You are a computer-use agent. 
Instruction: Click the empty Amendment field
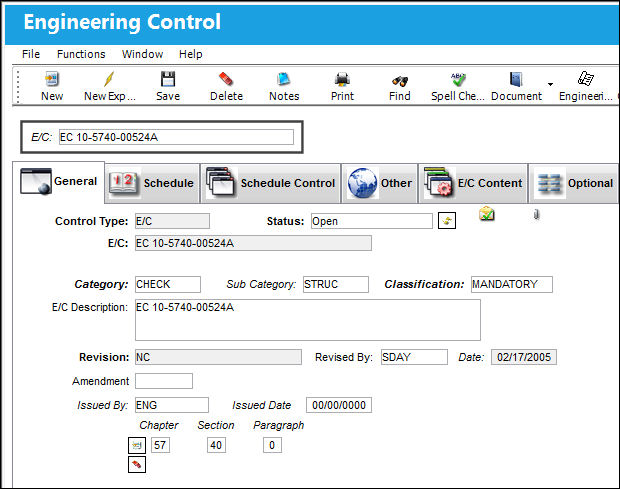[164, 381]
